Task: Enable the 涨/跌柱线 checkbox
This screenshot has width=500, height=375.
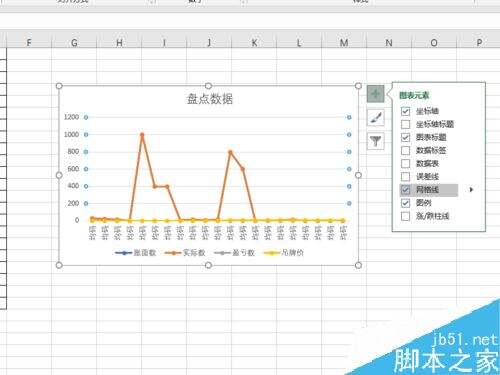Action: (x=405, y=216)
